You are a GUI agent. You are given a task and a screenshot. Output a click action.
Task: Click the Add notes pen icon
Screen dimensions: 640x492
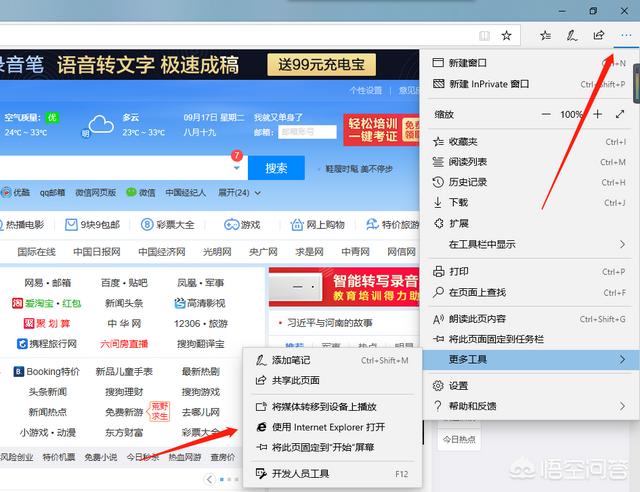571,36
